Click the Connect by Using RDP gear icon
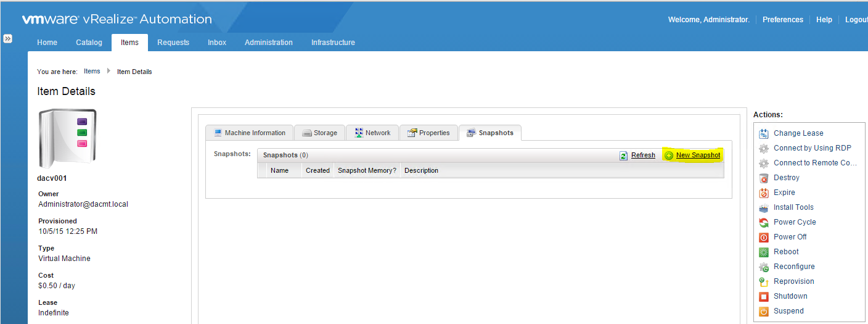This screenshot has height=324, width=868. [763, 148]
